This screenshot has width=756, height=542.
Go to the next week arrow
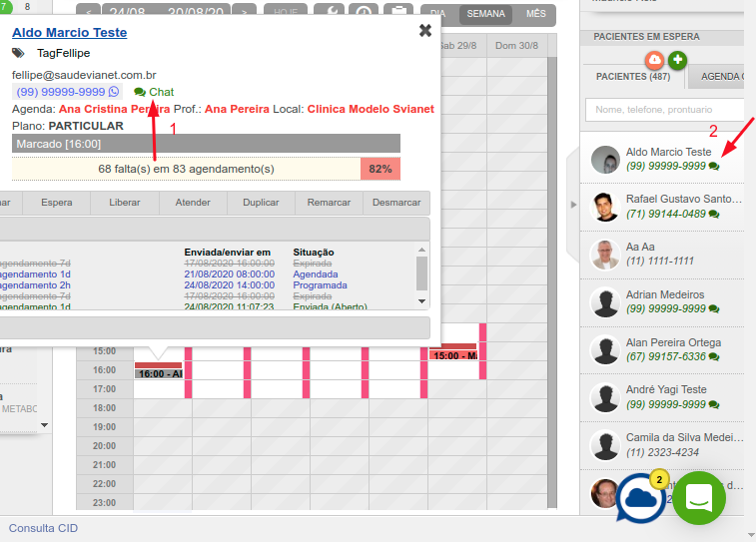pos(244,12)
